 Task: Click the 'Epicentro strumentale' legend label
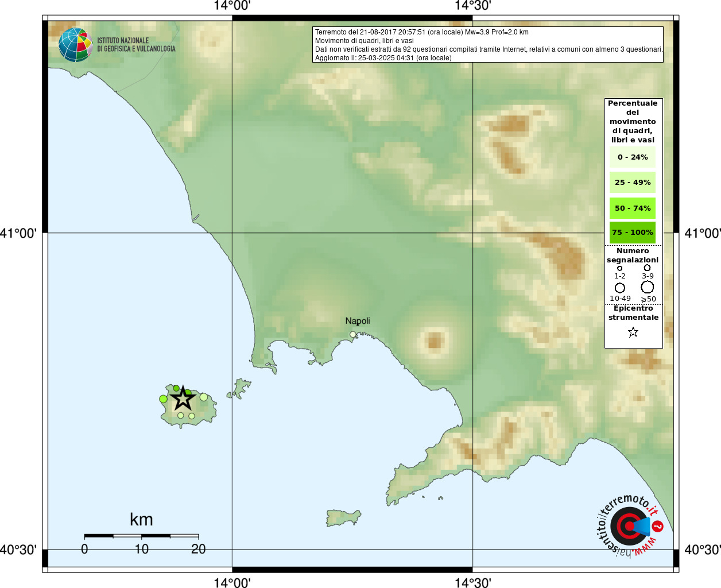coord(633,313)
